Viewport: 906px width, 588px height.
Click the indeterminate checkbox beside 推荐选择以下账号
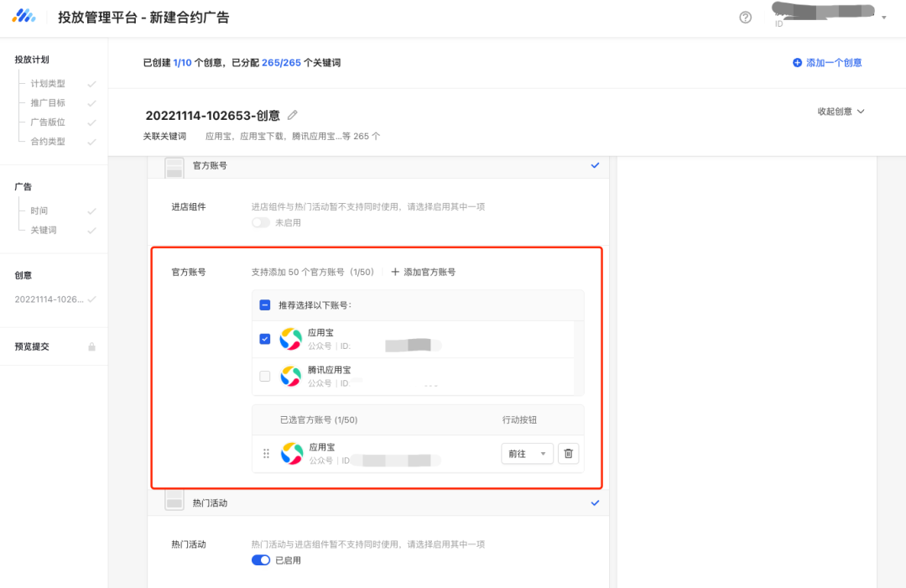tap(265, 305)
